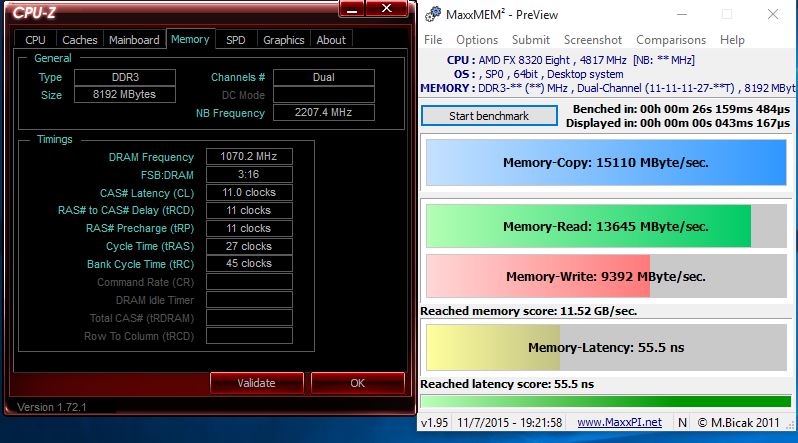Click the tRC 45 clocks value
The image size is (798, 443).
click(x=249, y=264)
